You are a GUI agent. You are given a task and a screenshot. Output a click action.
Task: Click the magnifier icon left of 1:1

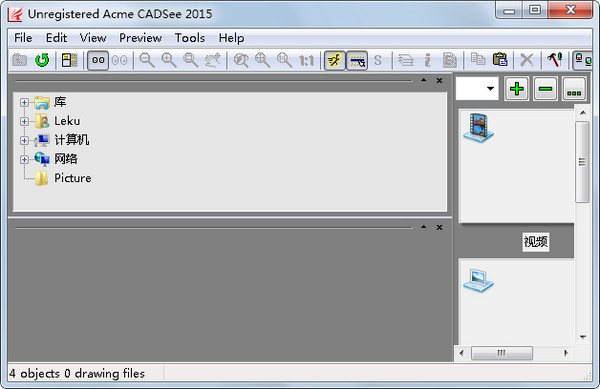pos(284,60)
